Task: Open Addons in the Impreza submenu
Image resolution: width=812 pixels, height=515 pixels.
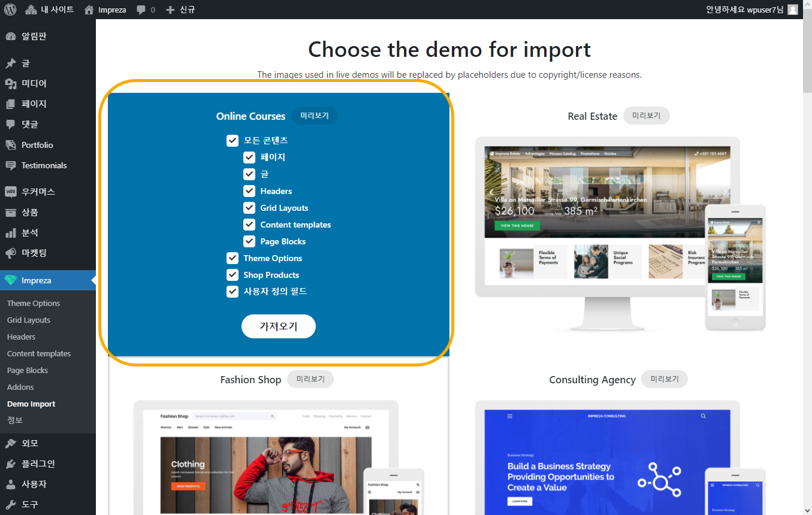Action: coord(20,387)
